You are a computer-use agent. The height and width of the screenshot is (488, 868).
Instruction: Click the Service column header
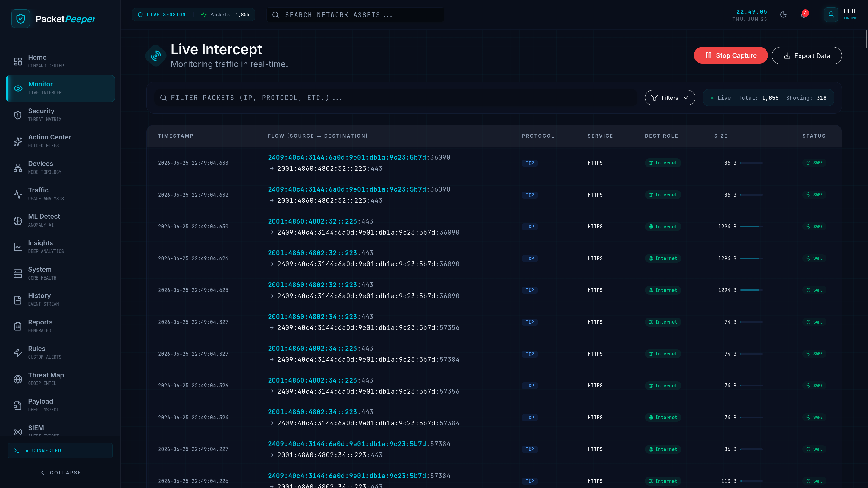tap(600, 136)
